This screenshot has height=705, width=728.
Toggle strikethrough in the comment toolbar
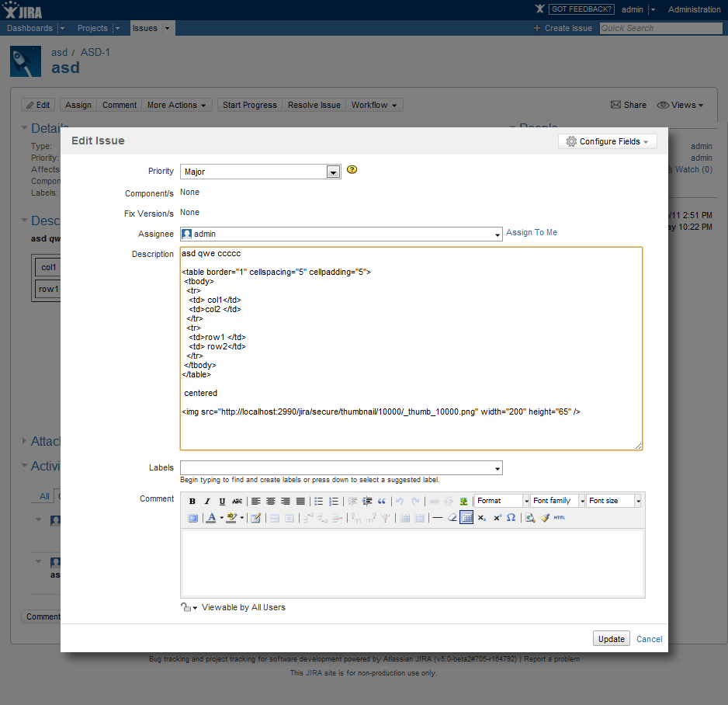click(237, 502)
